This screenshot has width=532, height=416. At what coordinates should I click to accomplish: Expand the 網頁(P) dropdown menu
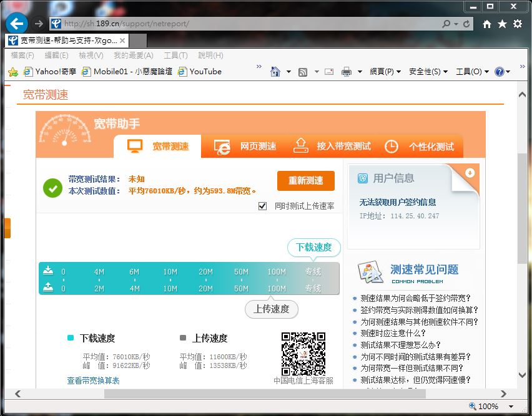385,72
